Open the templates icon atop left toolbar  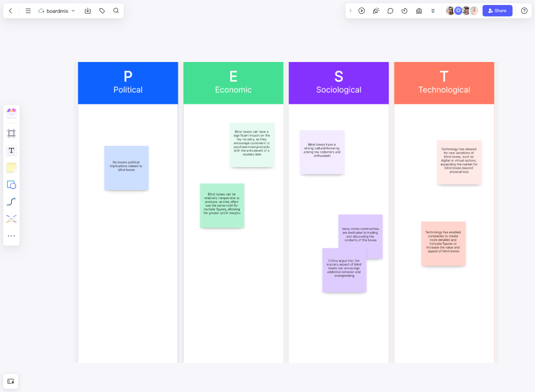coord(11,113)
